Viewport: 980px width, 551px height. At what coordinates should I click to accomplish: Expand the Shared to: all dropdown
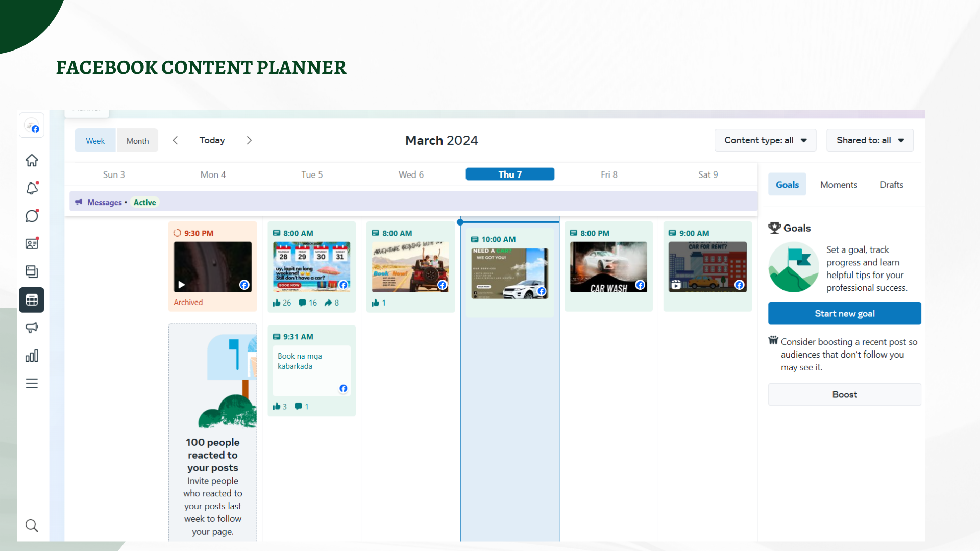(870, 140)
